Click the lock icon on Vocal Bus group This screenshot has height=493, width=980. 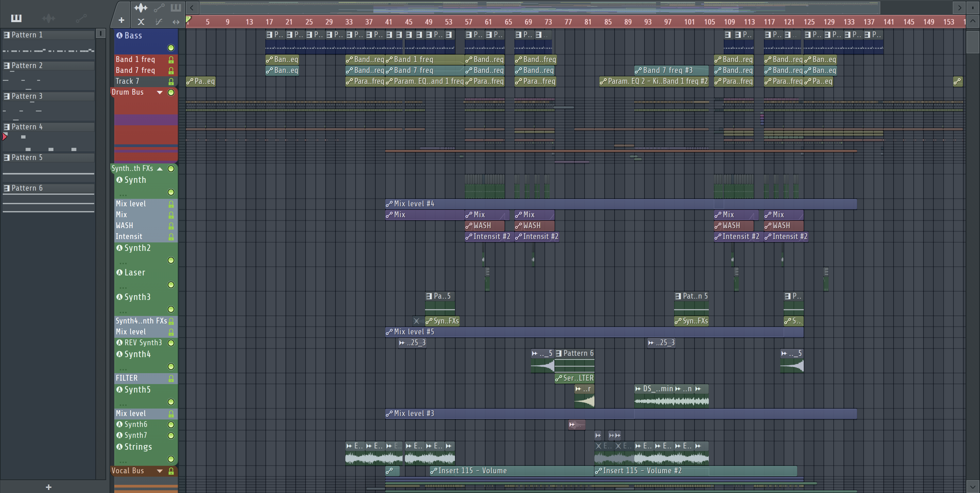pyautogui.click(x=171, y=471)
